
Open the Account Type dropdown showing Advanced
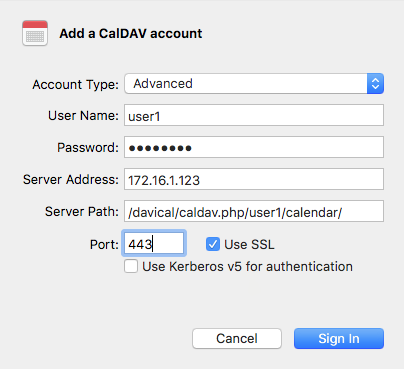254,83
